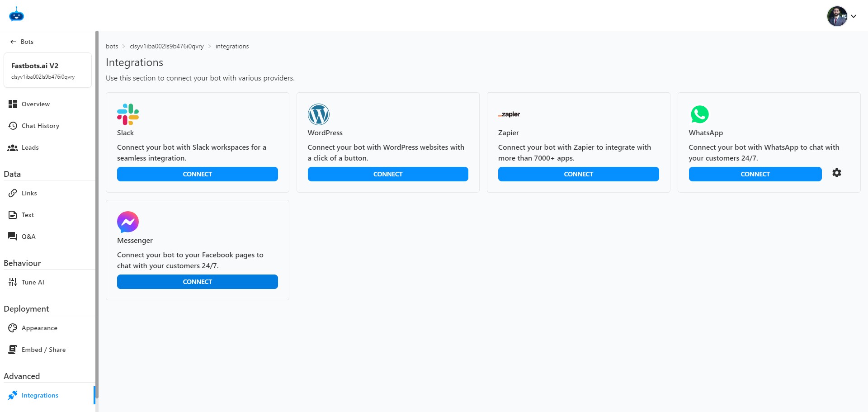Connect the Messenger integration
The height and width of the screenshot is (412, 868).
point(198,282)
